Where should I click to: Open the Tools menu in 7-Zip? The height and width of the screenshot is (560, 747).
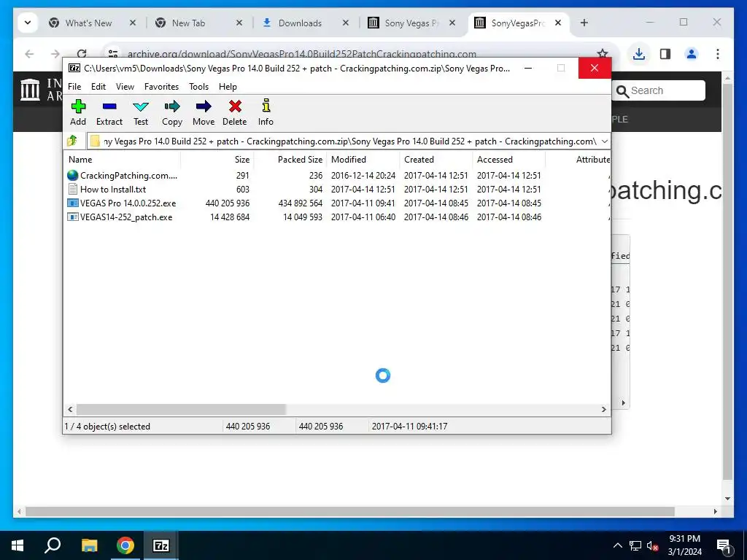pyautogui.click(x=198, y=87)
